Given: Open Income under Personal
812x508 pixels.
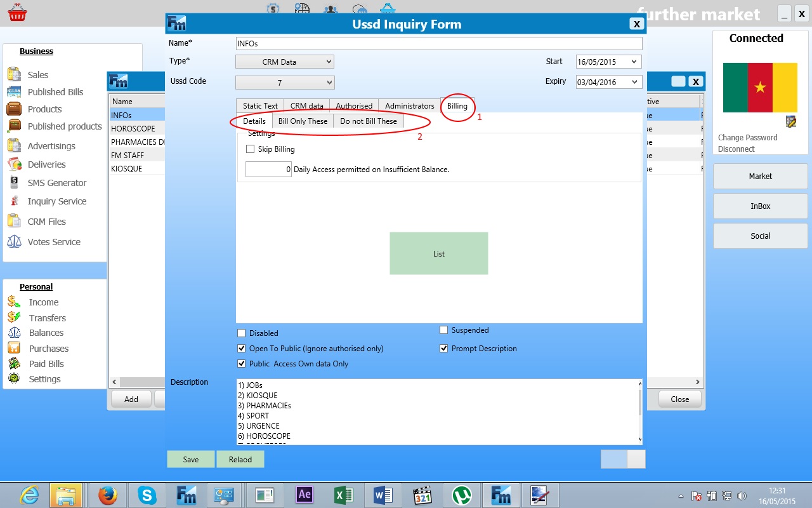Looking at the screenshot, I should pyautogui.click(x=43, y=302).
